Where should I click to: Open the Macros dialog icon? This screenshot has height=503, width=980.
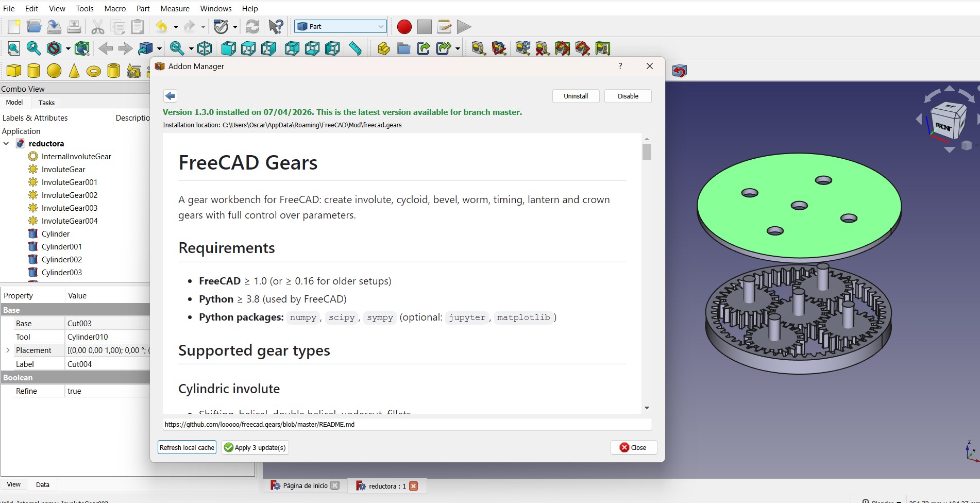pos(444,26)
